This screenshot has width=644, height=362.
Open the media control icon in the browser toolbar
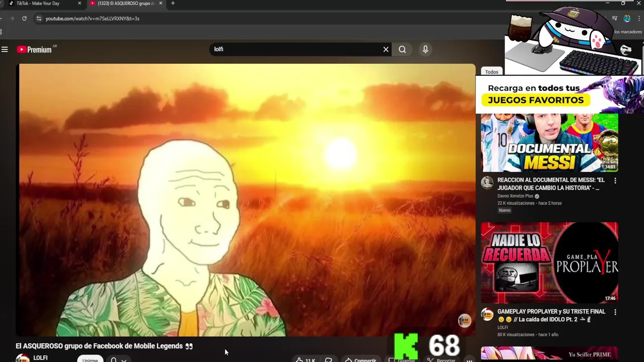(615, 19)
